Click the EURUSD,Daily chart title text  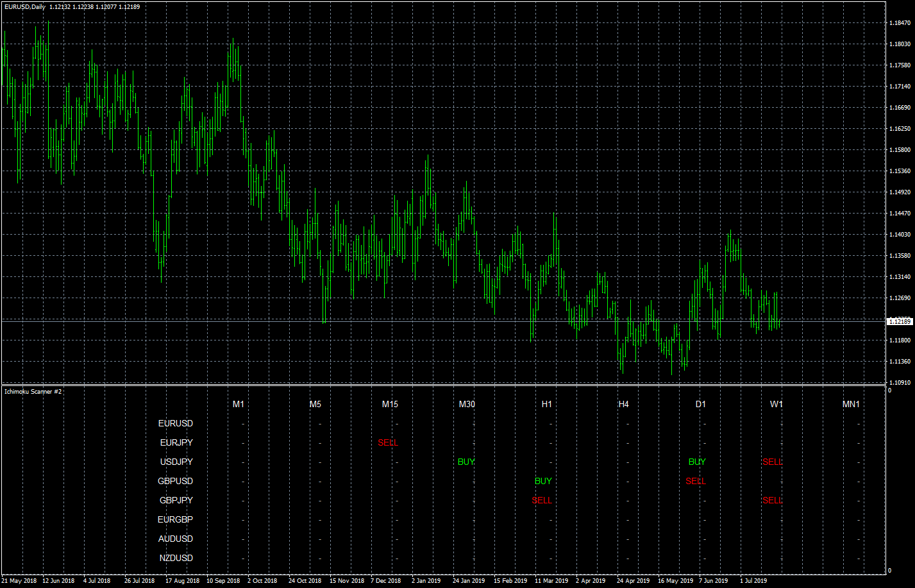[x=24, y=6]
